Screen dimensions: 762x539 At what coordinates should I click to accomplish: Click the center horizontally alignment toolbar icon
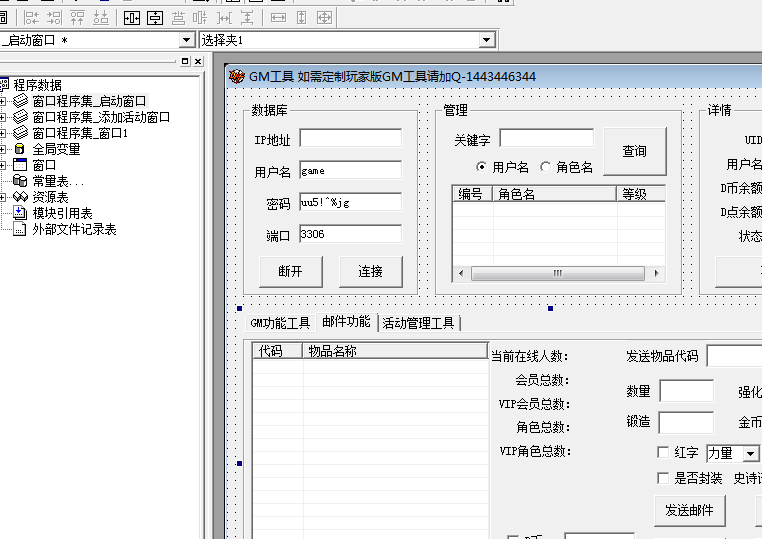132,18
